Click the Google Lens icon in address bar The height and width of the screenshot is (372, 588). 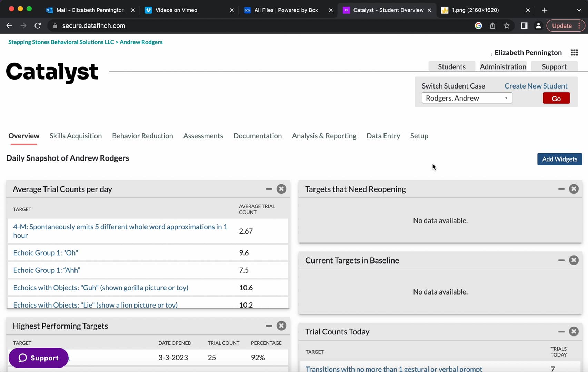pyautogui.click(x=478, y=25)
